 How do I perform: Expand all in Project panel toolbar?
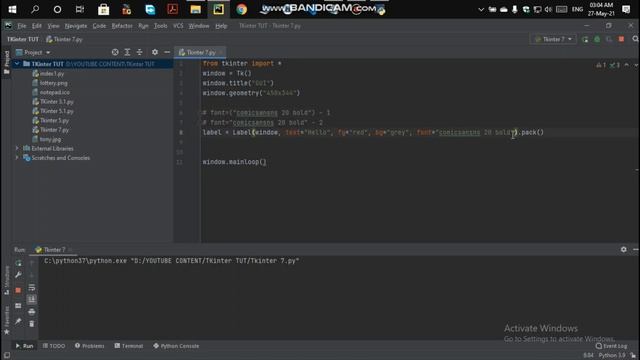[127, 52]
